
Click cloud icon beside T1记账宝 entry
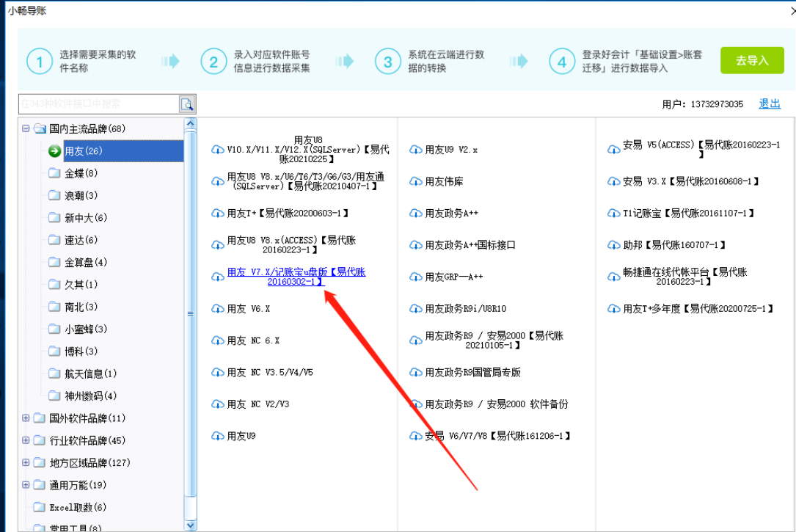pyautogui.click(x=613, y=214)
